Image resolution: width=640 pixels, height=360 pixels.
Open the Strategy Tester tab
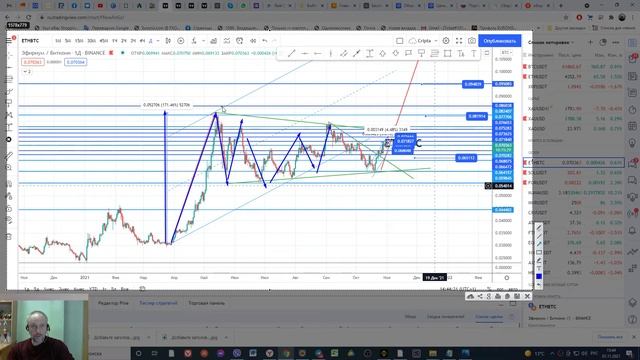158,303
